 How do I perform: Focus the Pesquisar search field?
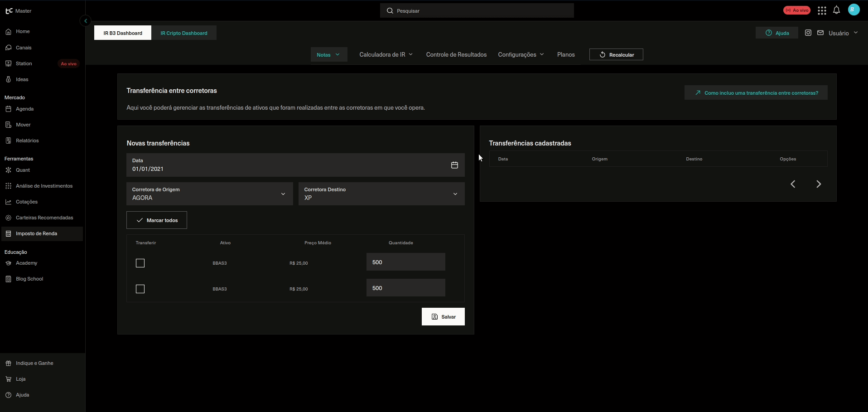[x=477, y=10]
